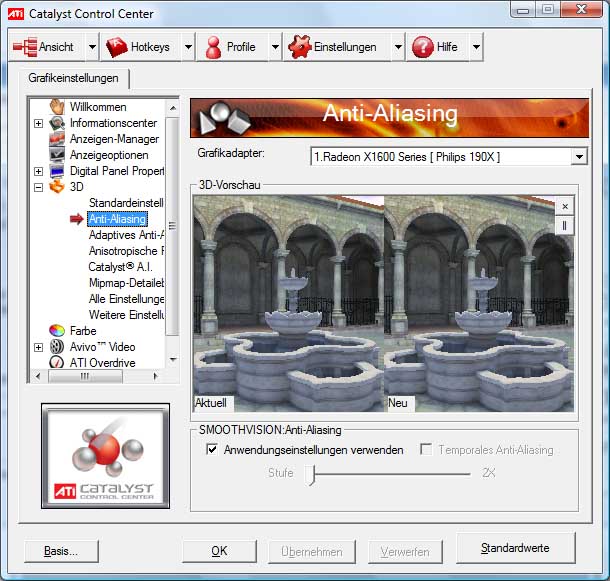Open the Hilfe dropdown arrow

tap(477, 47)
